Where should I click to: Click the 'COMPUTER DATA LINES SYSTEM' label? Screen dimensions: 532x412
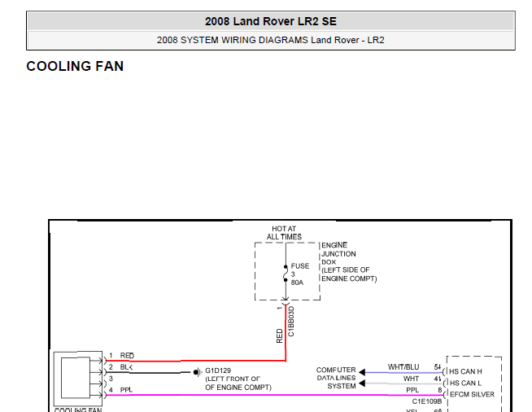(x=336, y=378)
